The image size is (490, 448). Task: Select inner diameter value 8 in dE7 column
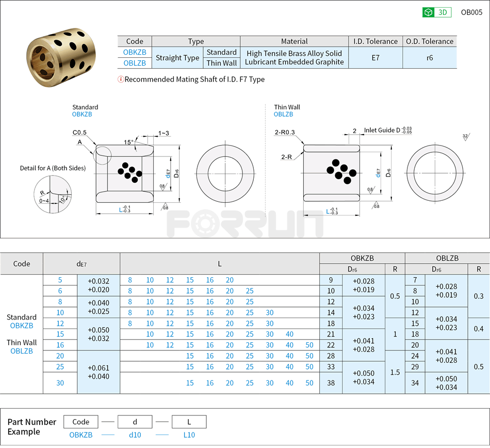coord(60,302)
